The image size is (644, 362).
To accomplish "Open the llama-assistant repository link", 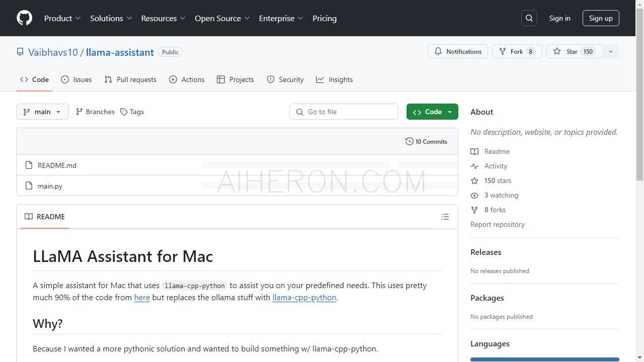I will click(x=120, y=52).
